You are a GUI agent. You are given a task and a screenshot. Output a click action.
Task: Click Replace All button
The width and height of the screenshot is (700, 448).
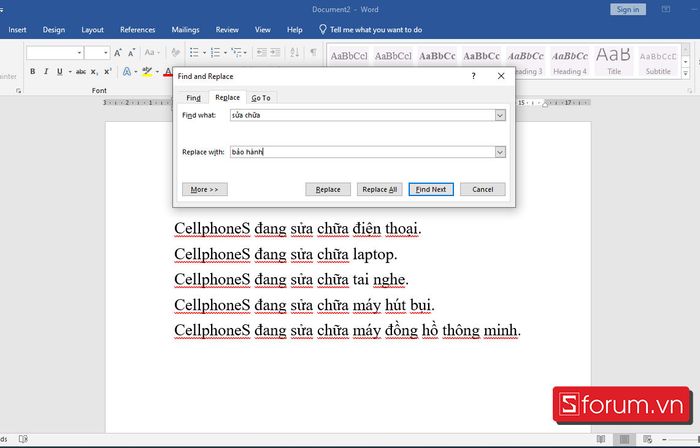(379, 189)
